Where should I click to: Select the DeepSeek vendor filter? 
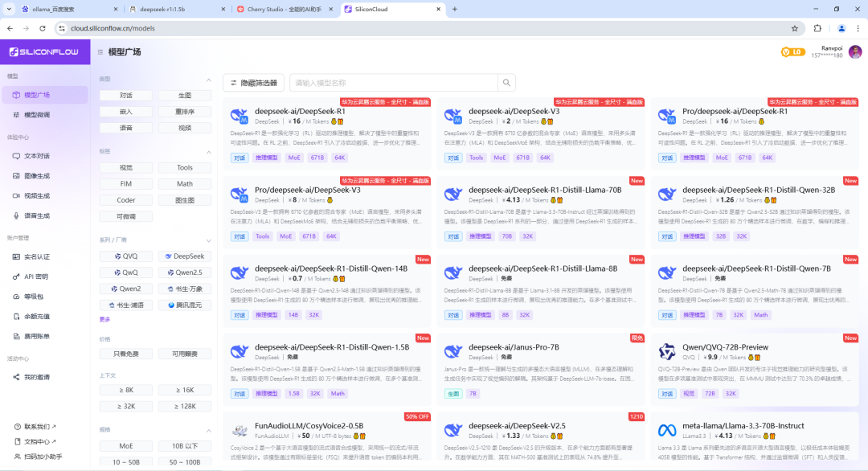(x=185, y=256)
